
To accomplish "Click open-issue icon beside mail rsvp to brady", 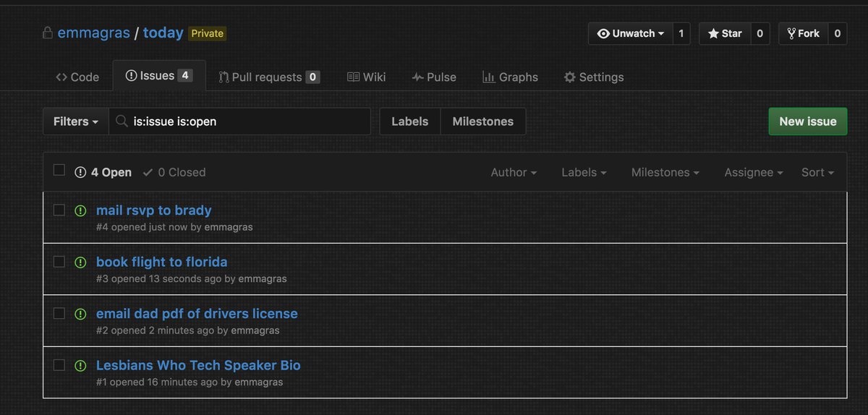I will 80,210.
